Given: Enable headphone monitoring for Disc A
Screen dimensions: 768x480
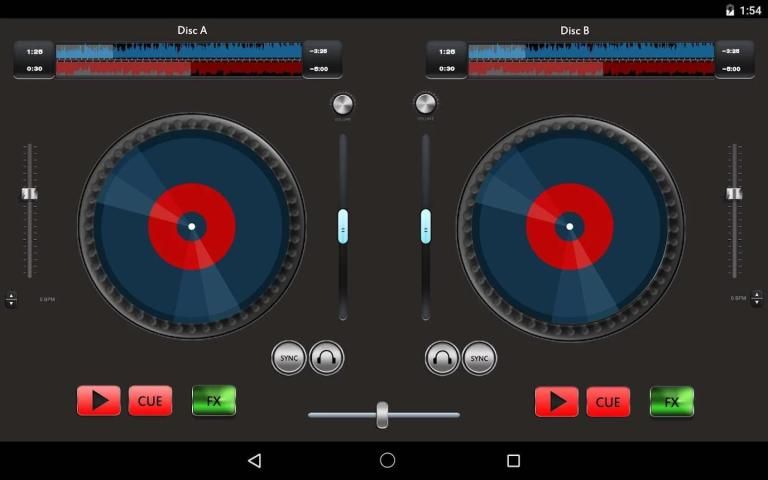Looking at the screenshot, I should pos(327,357).
